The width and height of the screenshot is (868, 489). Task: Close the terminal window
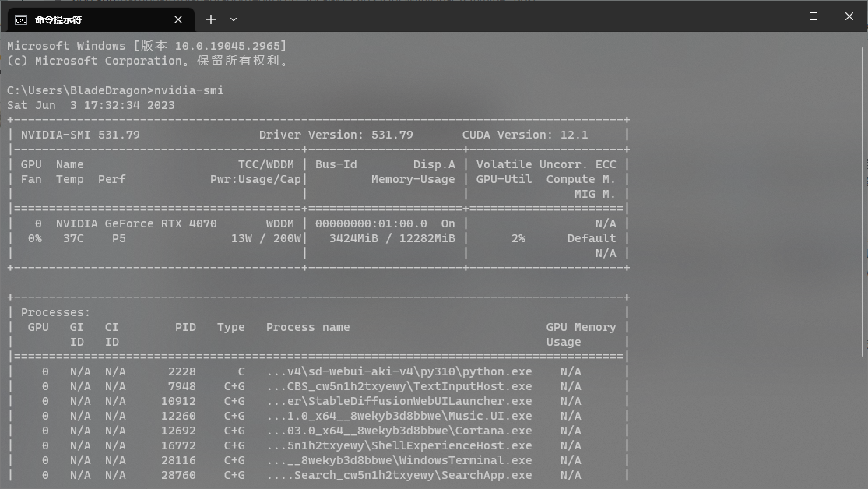tap(849, 16)
